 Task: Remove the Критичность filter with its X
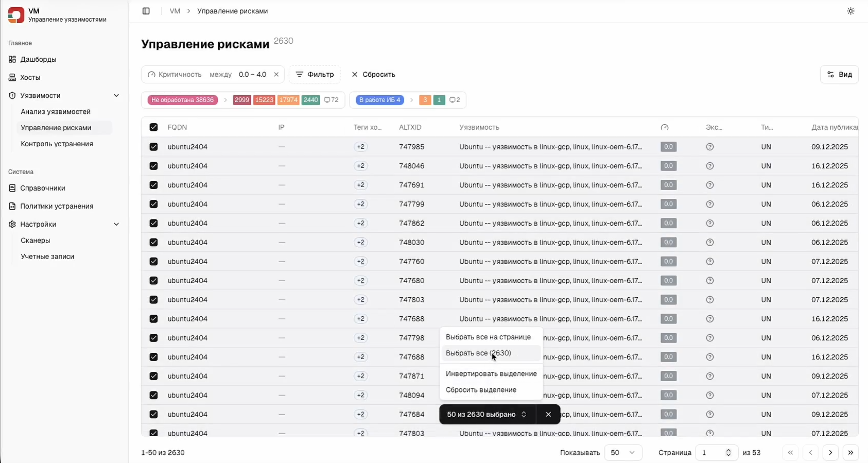click(276, 75)
